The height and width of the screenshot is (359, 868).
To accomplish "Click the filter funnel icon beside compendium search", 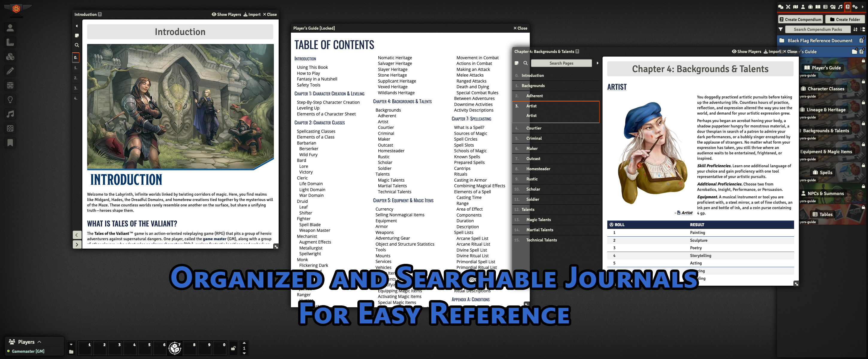I will (780, 29).
